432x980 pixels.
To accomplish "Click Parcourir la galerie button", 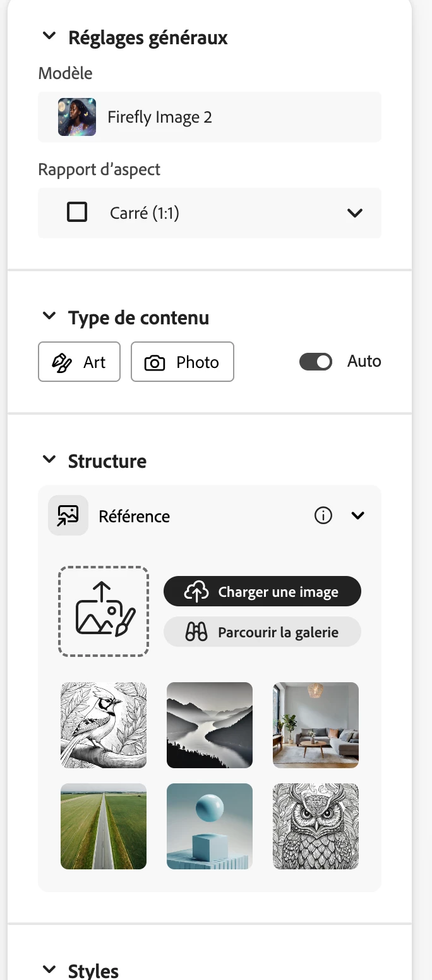I will click(262, 632).
